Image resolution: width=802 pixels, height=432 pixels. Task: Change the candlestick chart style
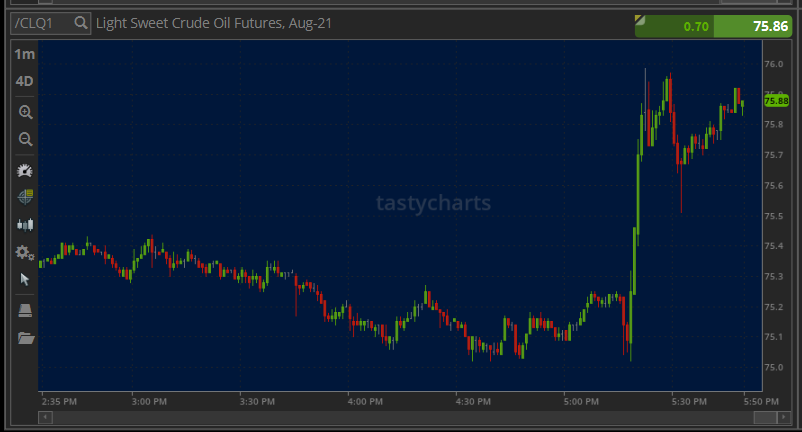[x=25, y=225]
